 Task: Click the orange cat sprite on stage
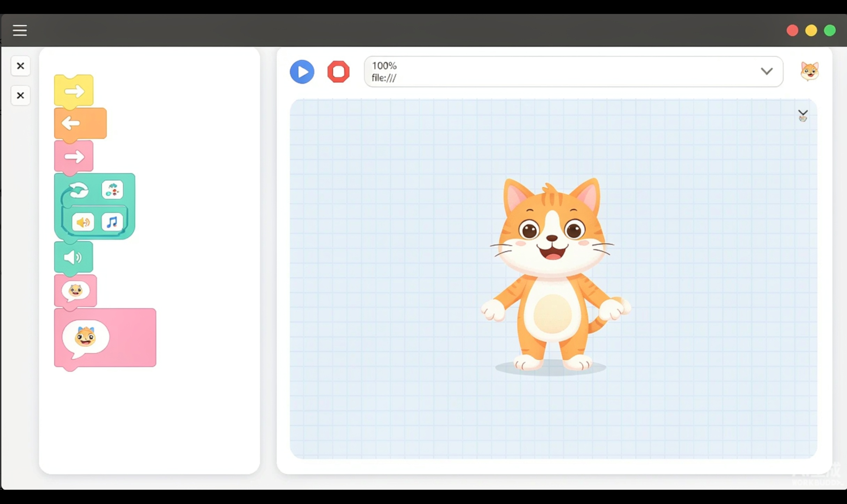(553, 275)
